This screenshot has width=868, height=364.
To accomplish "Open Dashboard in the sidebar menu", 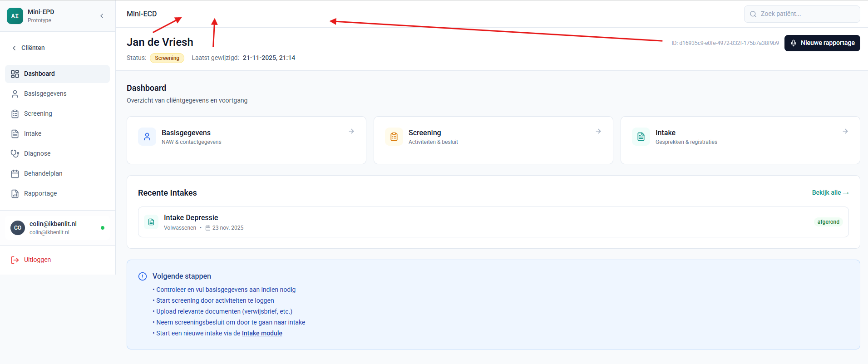I will coord(58,74).
